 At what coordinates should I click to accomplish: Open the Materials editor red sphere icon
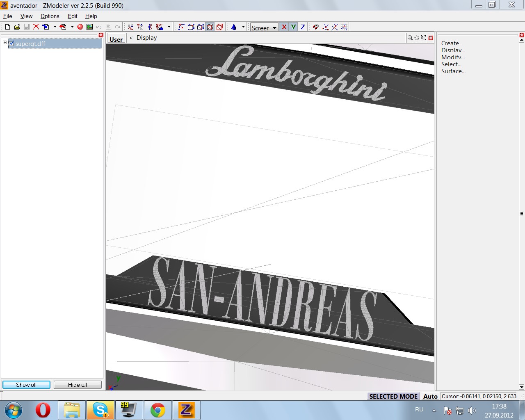tap(80, 27)
